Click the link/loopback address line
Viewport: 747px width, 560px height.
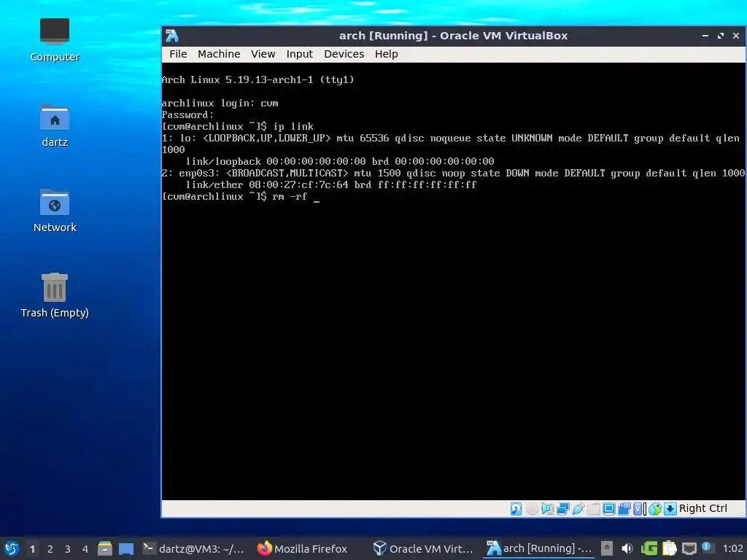(x=340, y=161)
